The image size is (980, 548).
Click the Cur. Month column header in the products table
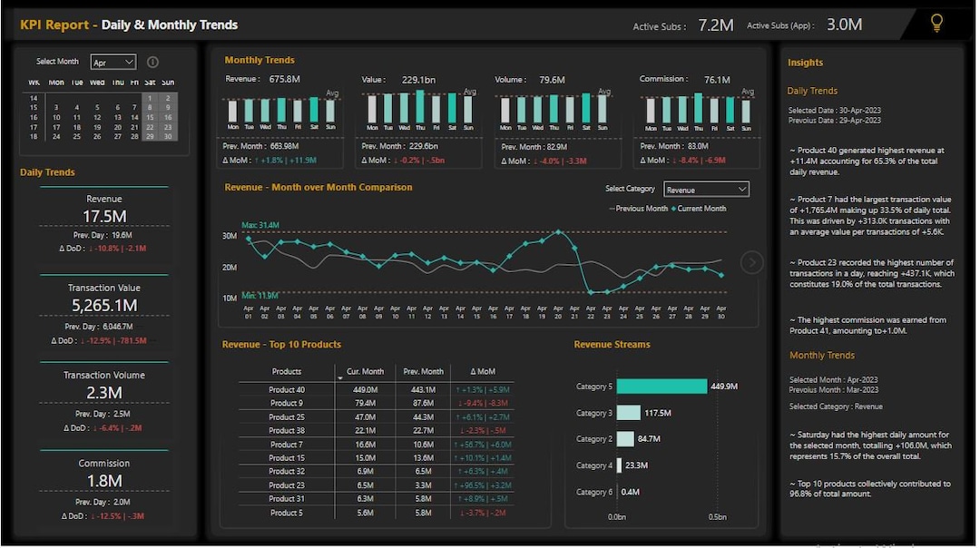pyautogui.click(x=365, y=371)
